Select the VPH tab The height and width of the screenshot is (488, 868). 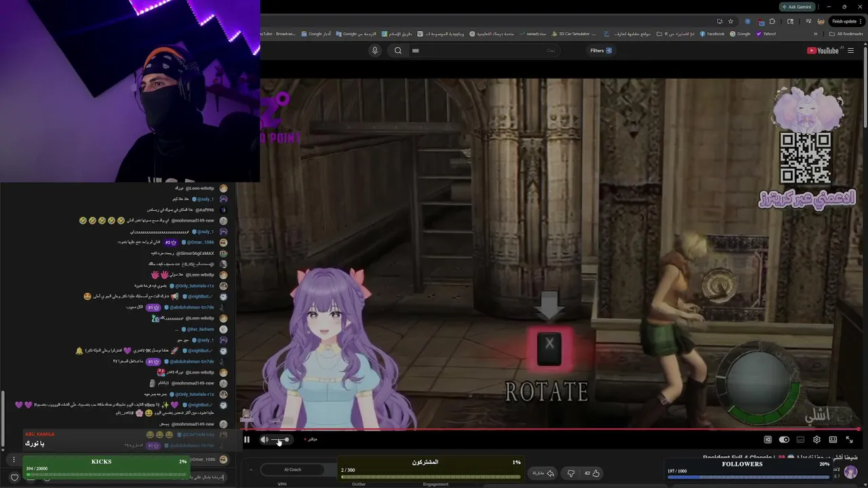(282, 484)
